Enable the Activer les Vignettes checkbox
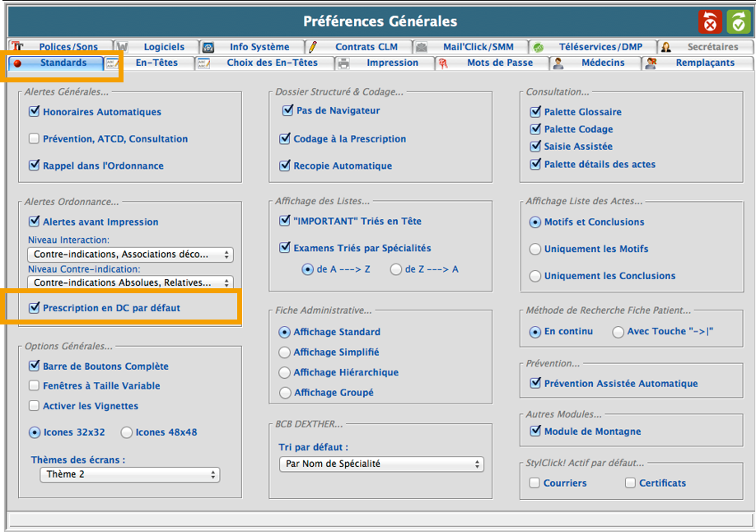Screen dimensions: 756x532 click(34, 406)
